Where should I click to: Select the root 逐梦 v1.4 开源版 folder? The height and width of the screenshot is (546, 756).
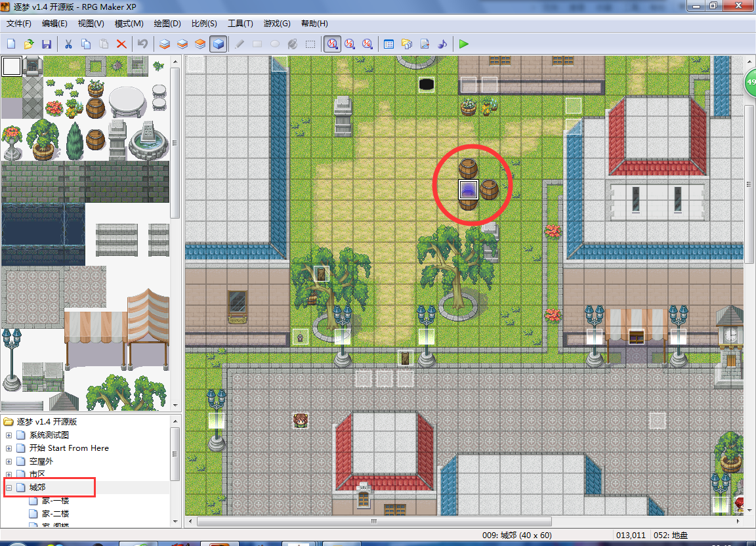[47, 421]
